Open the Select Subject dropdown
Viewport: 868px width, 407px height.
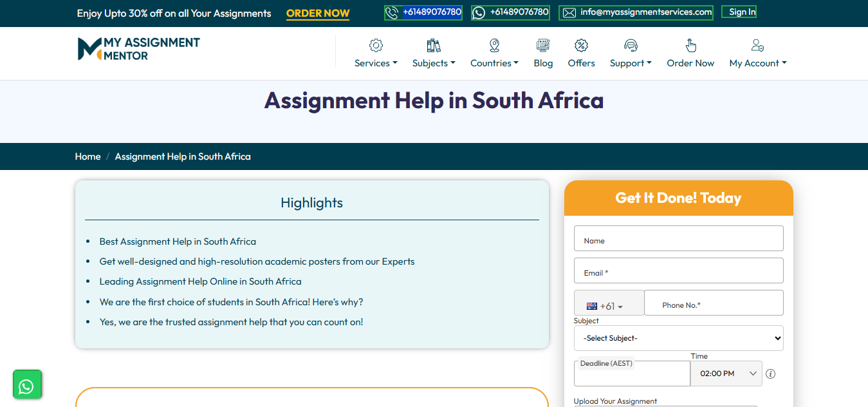click(678, 338)
